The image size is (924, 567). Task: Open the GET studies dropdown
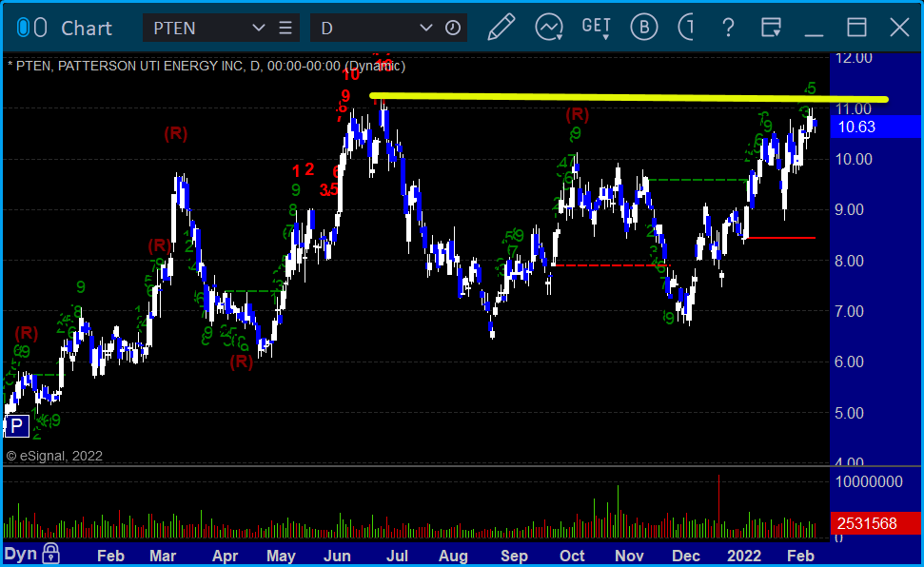[597, 28]
